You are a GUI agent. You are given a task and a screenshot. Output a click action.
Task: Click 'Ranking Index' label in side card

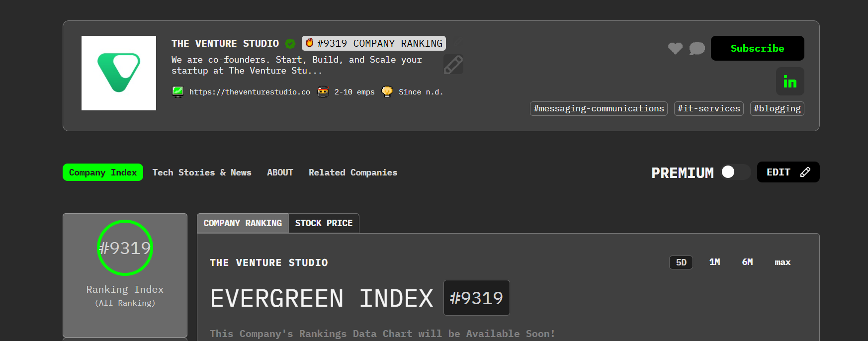pos(125,289)
